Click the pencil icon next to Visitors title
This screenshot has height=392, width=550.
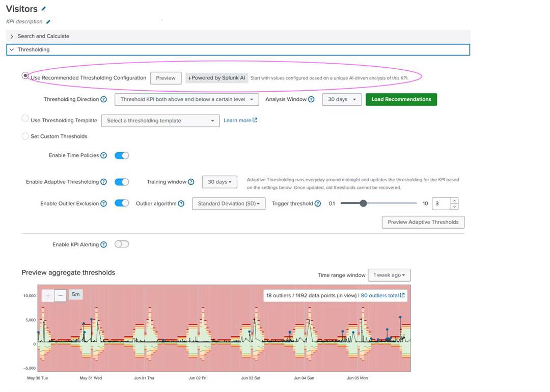click(x=44, y=9)
